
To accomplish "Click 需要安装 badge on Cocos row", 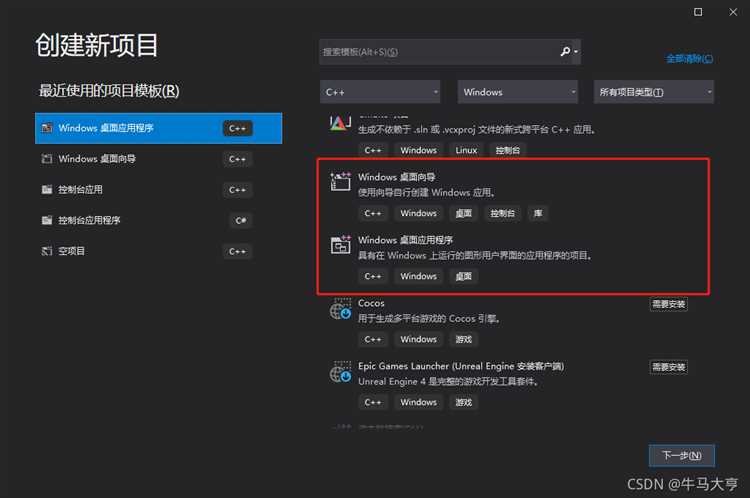I will coord(669,304).
